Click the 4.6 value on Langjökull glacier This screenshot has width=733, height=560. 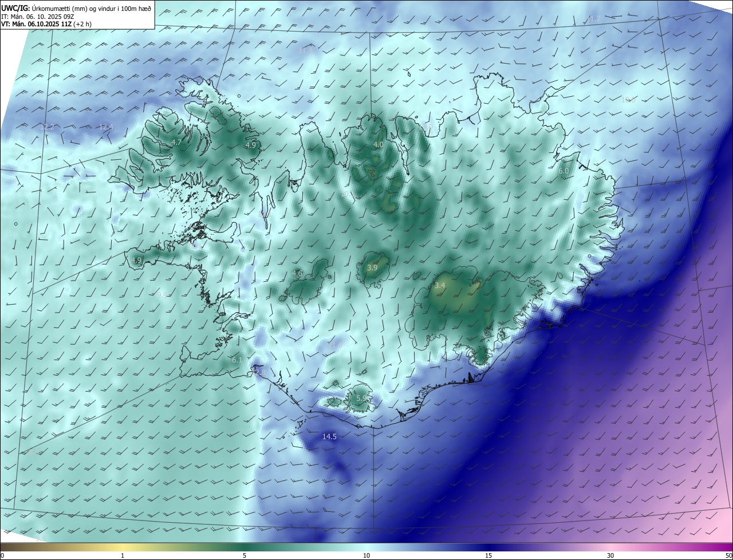[x=297, y=273]
